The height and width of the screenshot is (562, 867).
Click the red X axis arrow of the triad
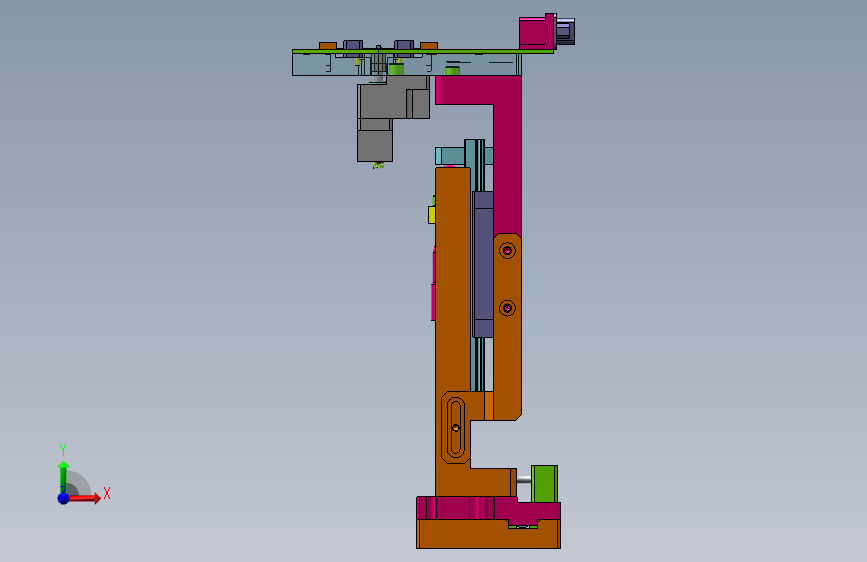click(x=84, y=498)
